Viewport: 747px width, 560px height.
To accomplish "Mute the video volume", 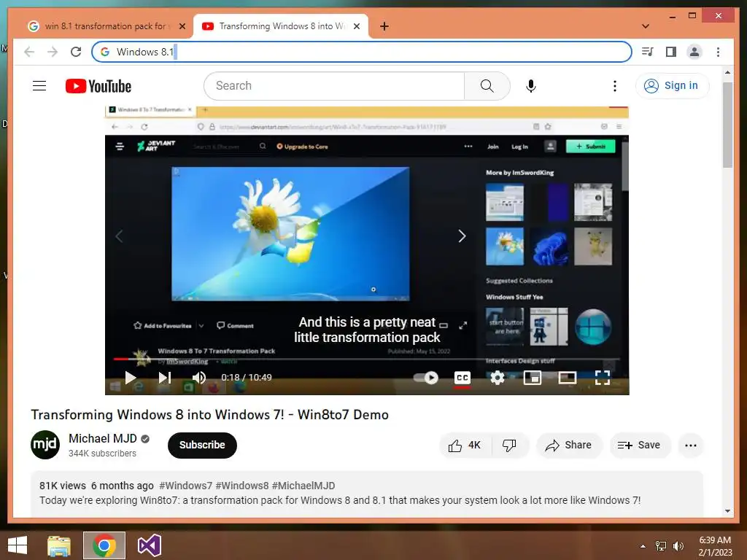I will [x=198, y=378].
